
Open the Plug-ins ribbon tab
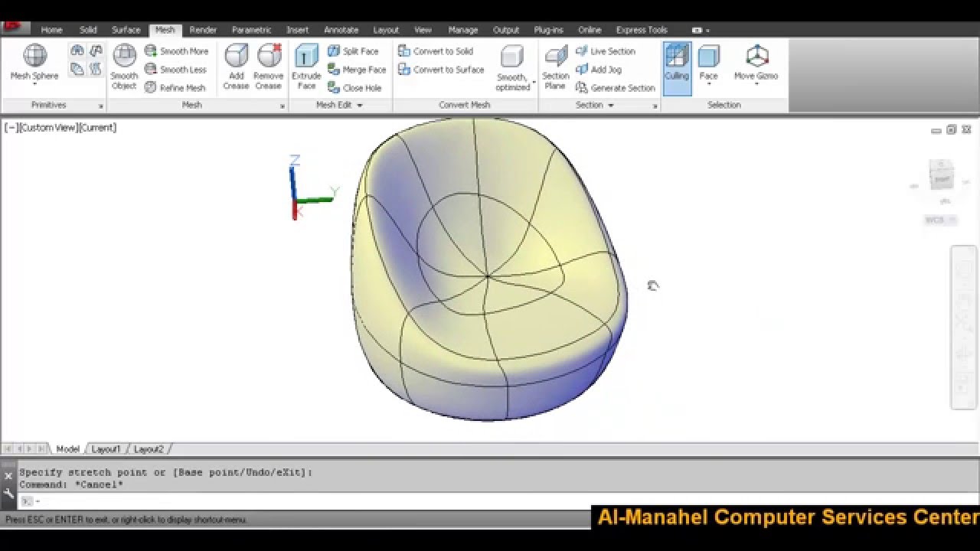point(548,30)
